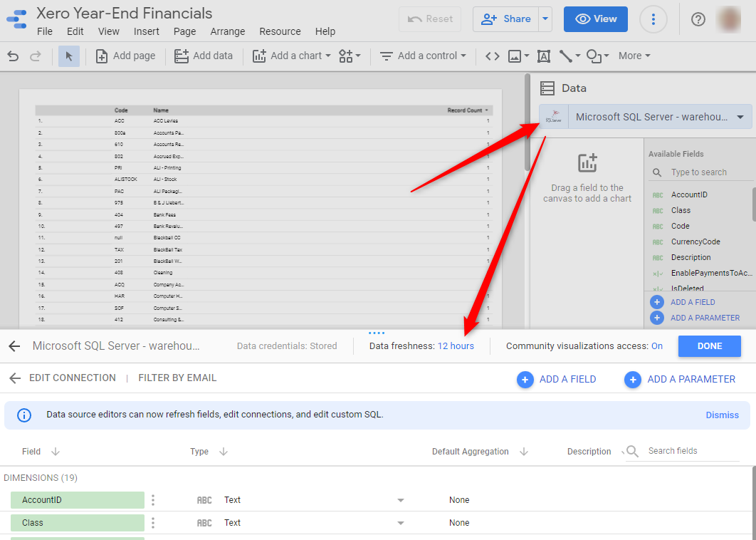Click the URL embed icon
756x540 pixels.
[x=492, y=56]
